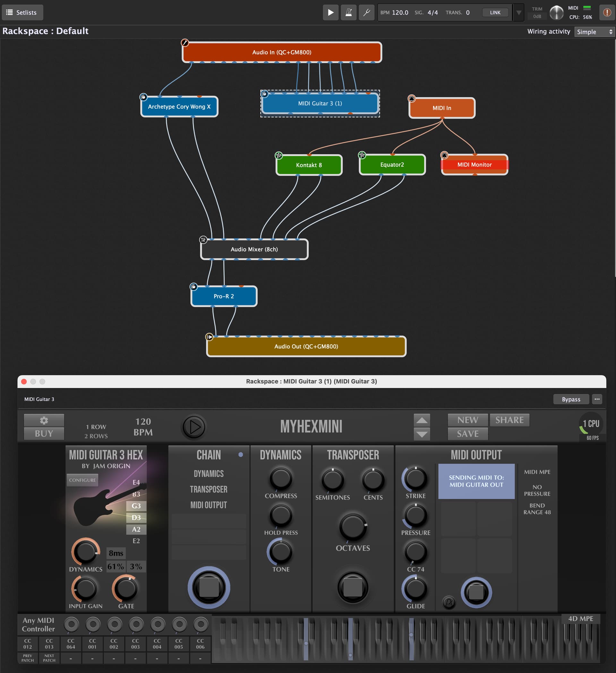The image size is (616, 673).
Task: Click Audio In block's microphone icon
Action: pyautogui.click(x=185, y=43)
